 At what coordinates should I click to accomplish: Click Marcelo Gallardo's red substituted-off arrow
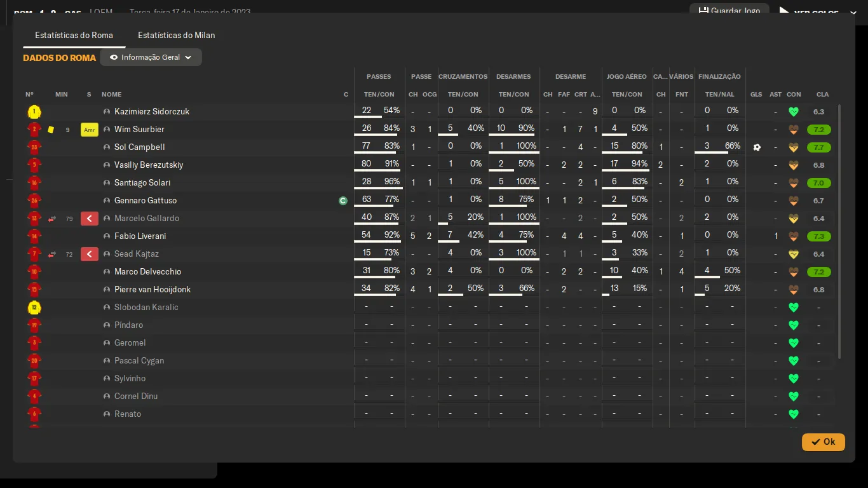(x=90, y=219)
